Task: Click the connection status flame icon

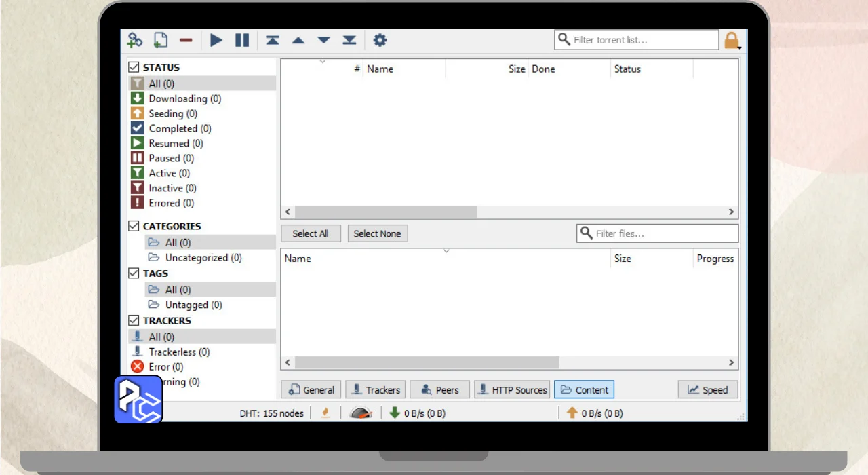Action: 325,413
